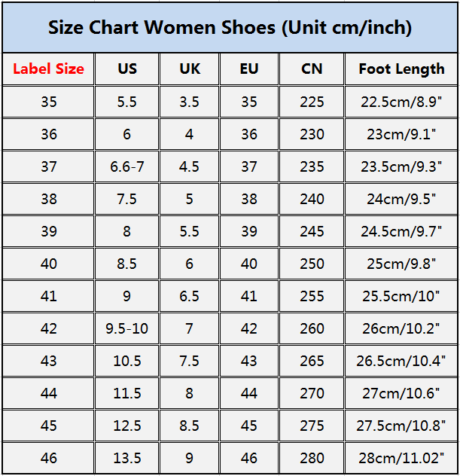Image resolution: width=460 pixels, height=476 pixels.
Task: Click the CN size 225 cell
Action: coord(312,102)
